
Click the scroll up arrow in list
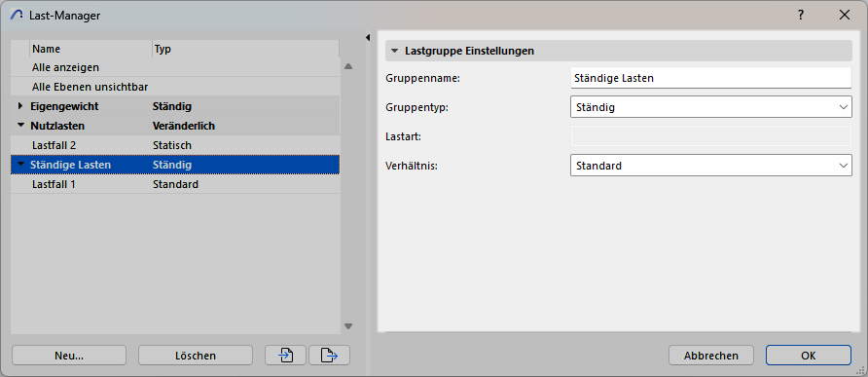[x=348, y=66]
